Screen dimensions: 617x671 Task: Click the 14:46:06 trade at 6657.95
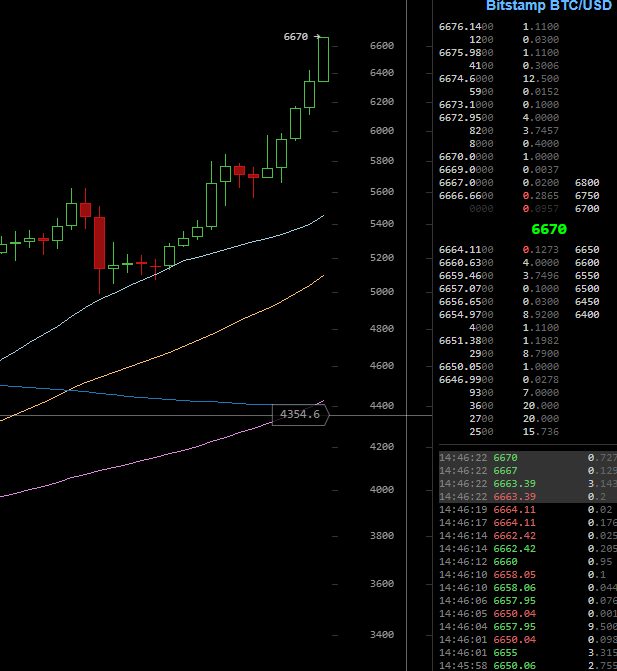click(528, 601)
